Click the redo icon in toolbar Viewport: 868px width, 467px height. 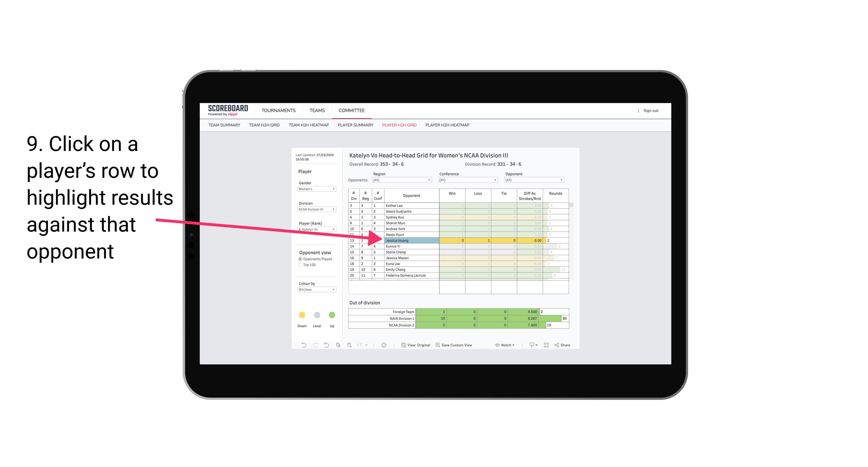click(x=314, y=346)
